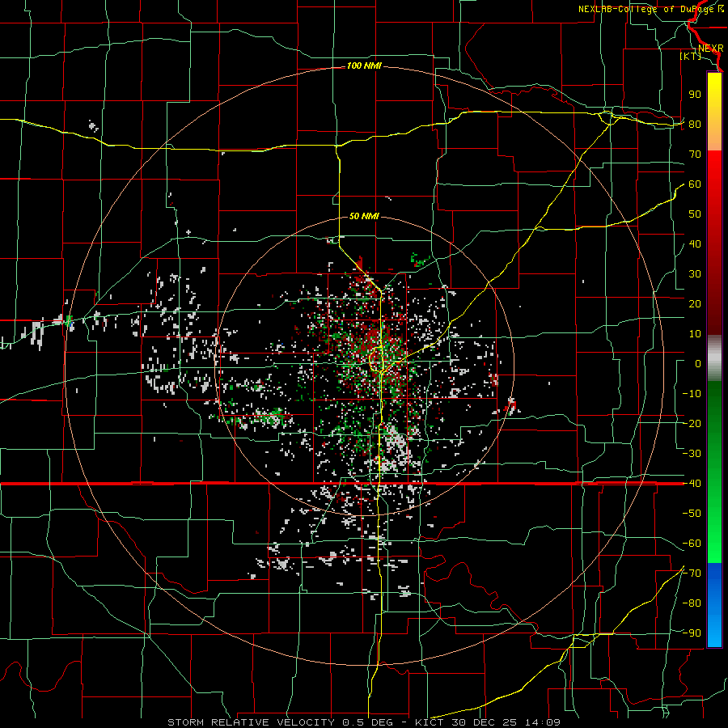
Task: Click the 100 NMI range ring label
Action: pos(364,66)
